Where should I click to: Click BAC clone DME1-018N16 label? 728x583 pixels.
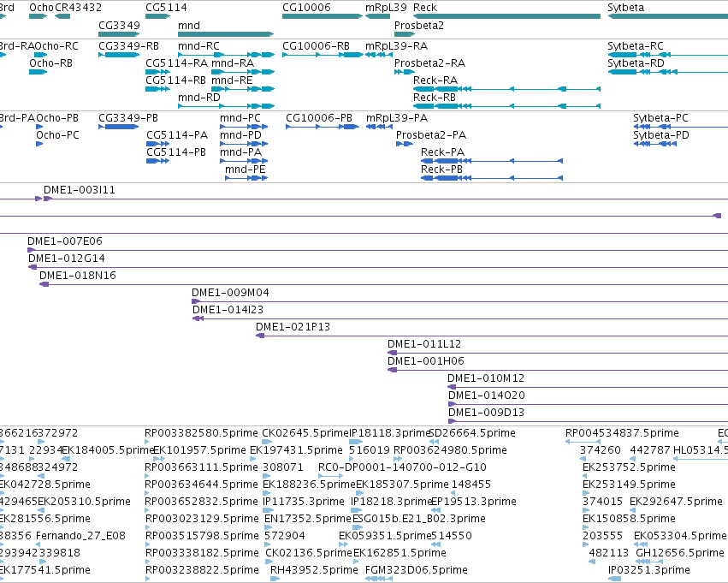click(x=78, y=276)
